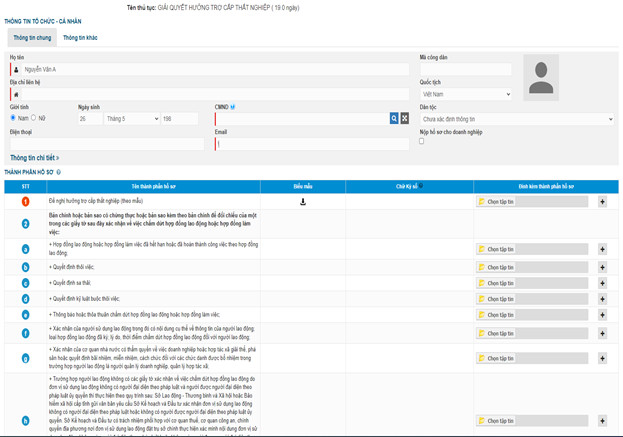623x437 pixels.
Task: Add attachment plus for Đề nghị hưởng trợ cấp row
Action: pos(602,202)
